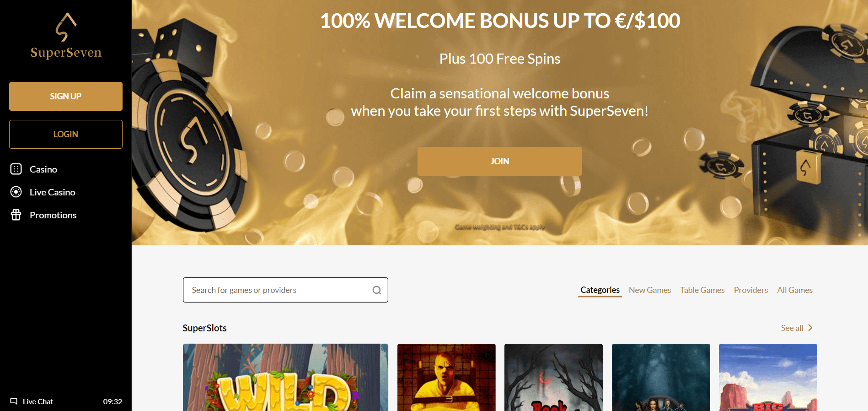Viewport: 868px width, 411px height.
Task: Switch to New Games tab
Action: (650, 290)
